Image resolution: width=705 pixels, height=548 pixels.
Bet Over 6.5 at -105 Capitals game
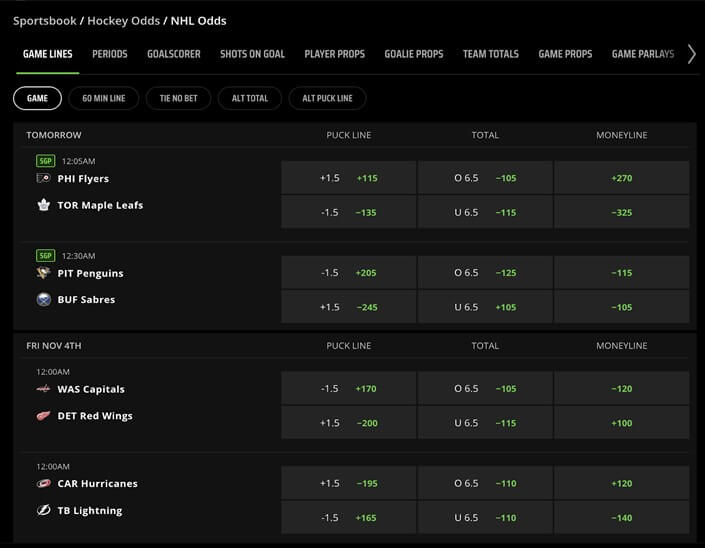[485, 388]
